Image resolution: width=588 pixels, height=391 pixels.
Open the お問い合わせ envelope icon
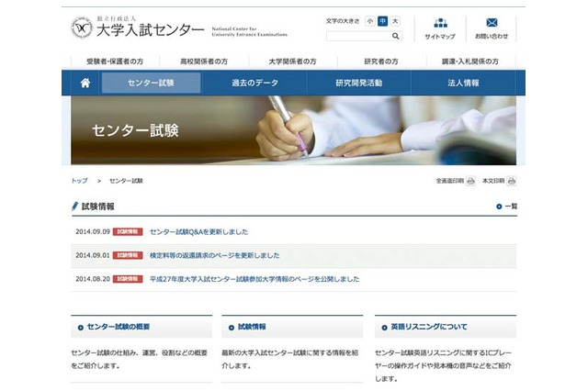(492, 23)
